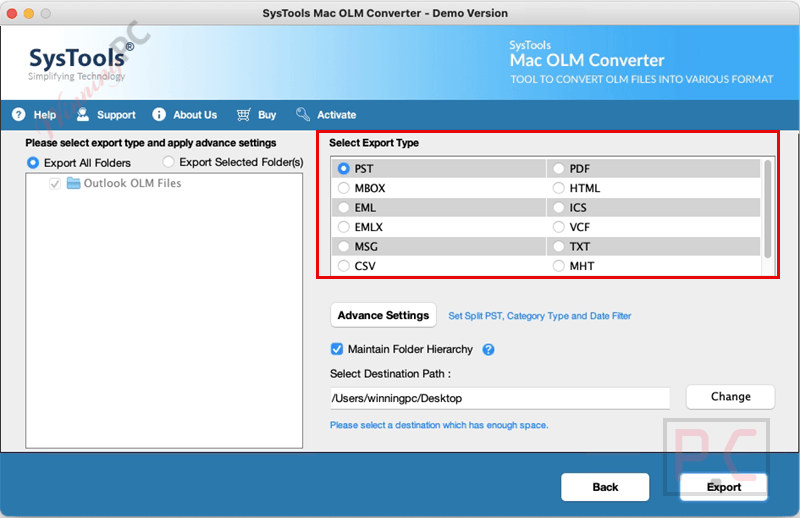The height and width of the screenshot is (518, 800).
Task: Select Outlook OLM Files tree item
Action: click(132, 183)
